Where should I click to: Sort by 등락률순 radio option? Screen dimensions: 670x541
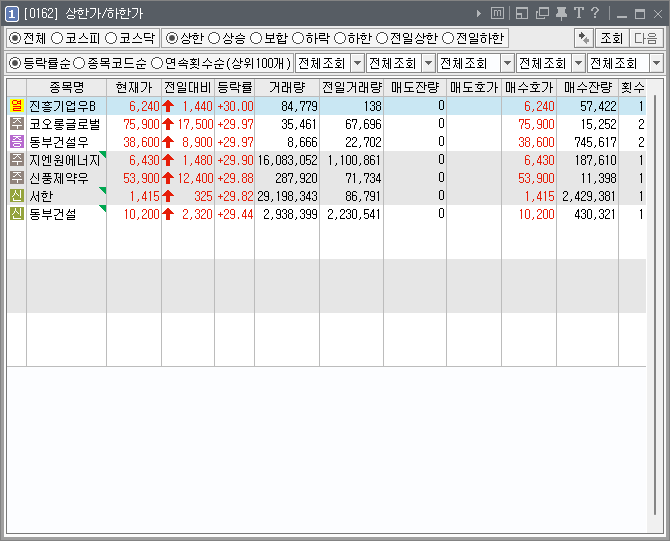pos(15,63)
